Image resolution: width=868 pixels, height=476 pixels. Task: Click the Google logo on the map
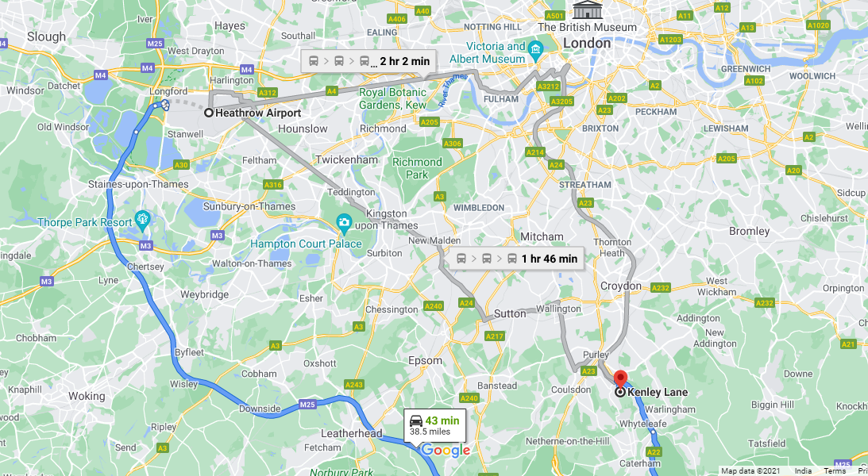(446, 451)
